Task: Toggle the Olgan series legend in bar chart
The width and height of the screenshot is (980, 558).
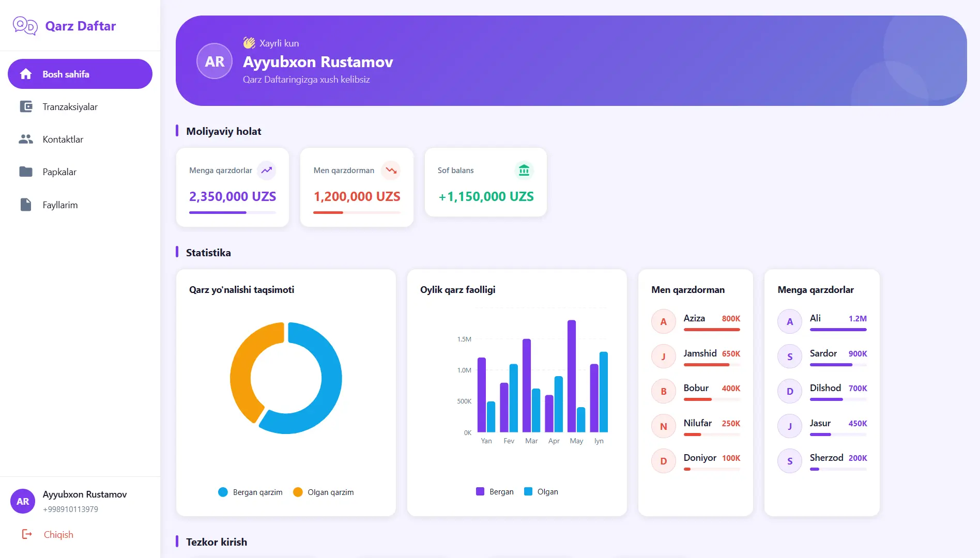Action: point(541,491)
